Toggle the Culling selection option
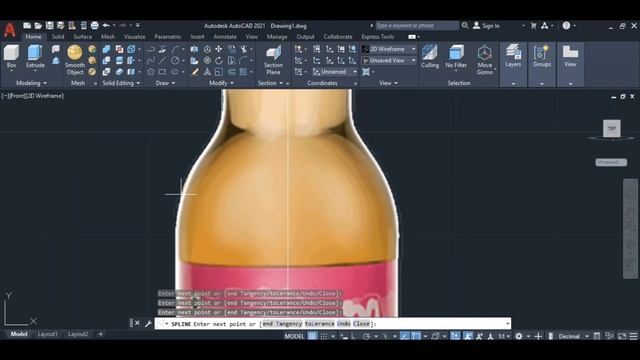The image size is (640, 360). click(430, 56)
